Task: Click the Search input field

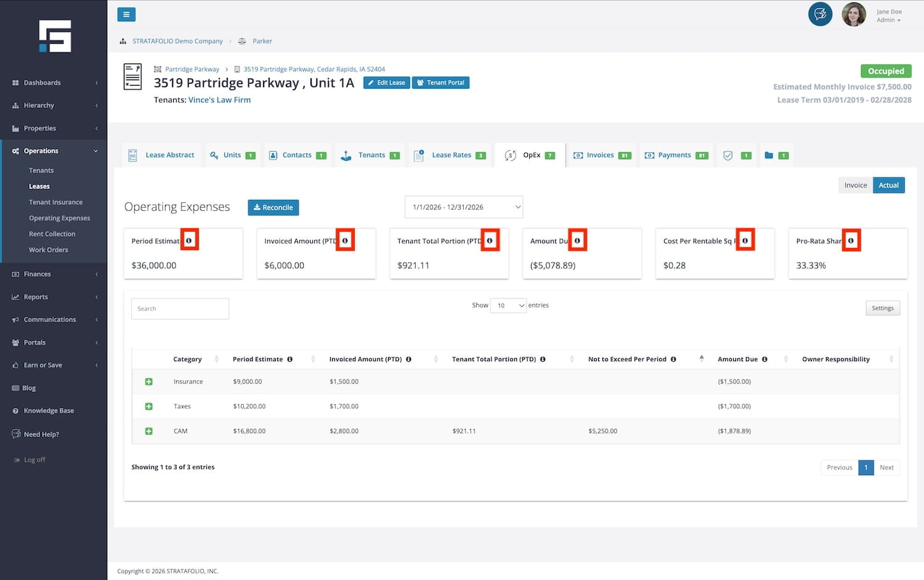Action: [180, 309]
